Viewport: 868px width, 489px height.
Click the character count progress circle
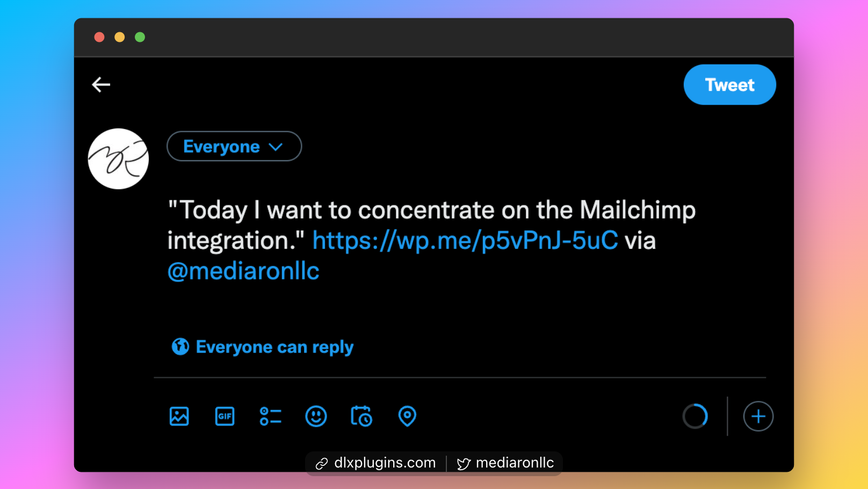click(695, 416)
